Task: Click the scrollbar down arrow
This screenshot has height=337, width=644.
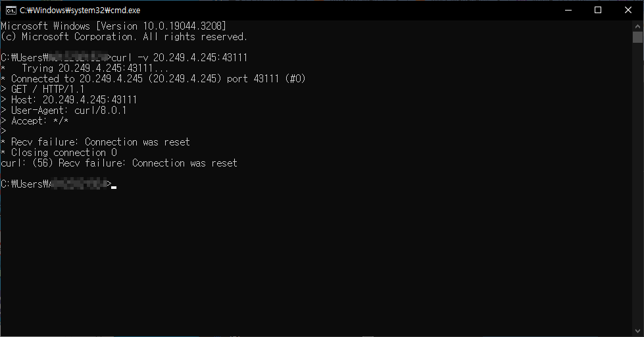Action: click(637, 331)
